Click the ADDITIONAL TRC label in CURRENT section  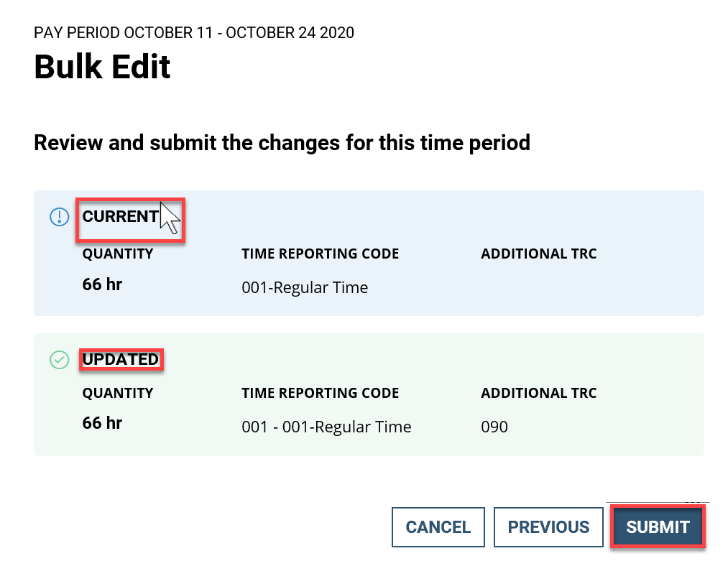click(x=538, y=254)
